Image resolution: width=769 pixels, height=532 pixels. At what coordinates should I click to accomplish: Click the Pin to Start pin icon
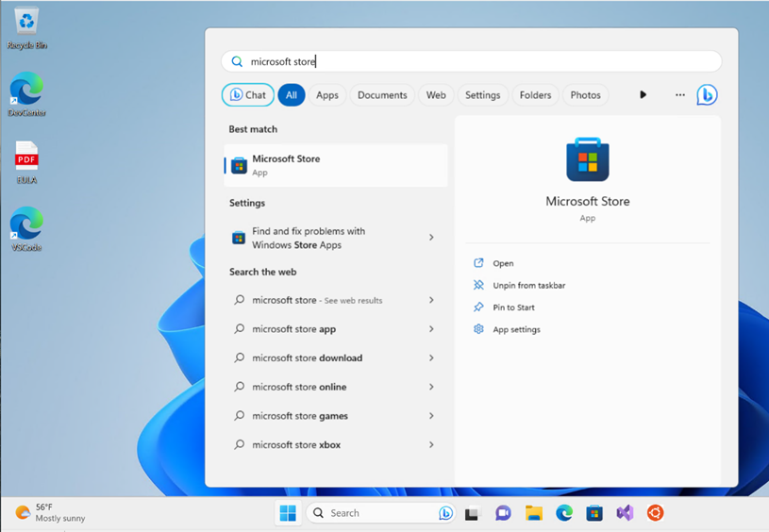[x=478, y=307]
